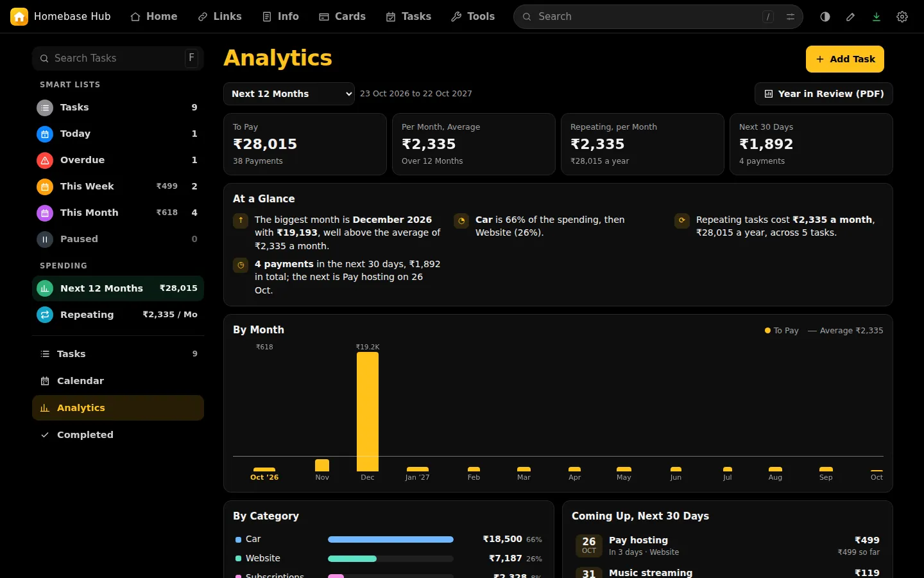Focus the Search Tasks field
Image resolution: width=924 pixels, height=578 pixels.
[118, 58]
